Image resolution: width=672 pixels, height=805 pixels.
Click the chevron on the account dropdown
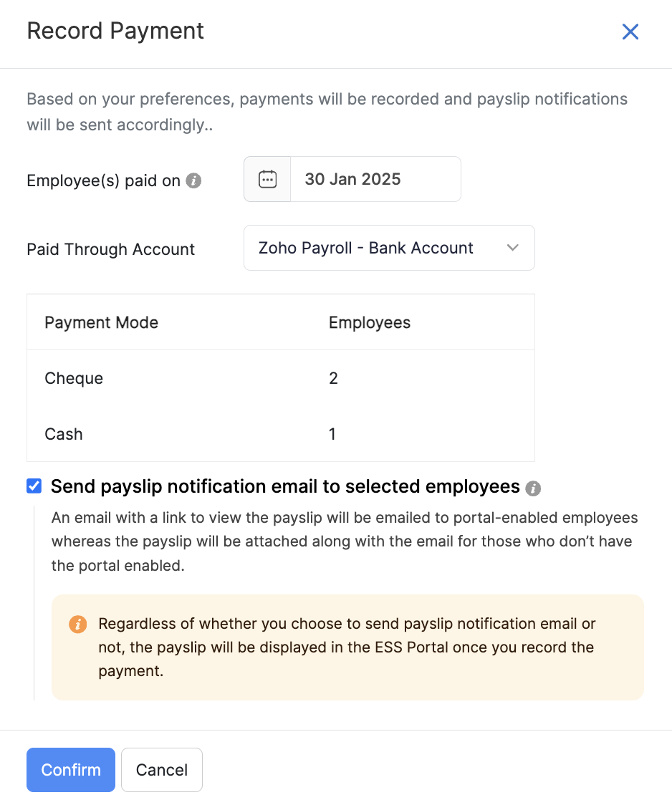512,247
